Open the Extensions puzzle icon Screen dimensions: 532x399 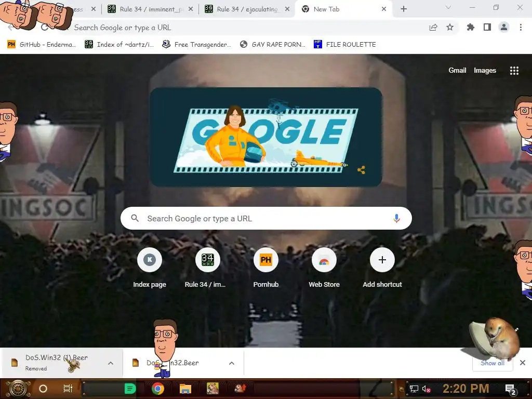click(x=471, y=28)
